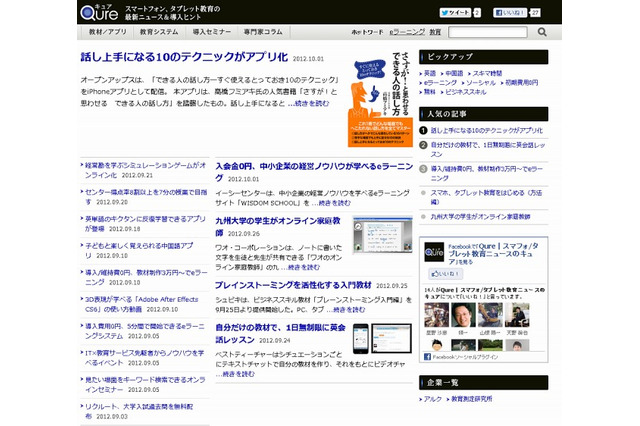Screen dimensions: 640x426
Task: Click the ソーシャル pickup tag
Action: (480, 83)
